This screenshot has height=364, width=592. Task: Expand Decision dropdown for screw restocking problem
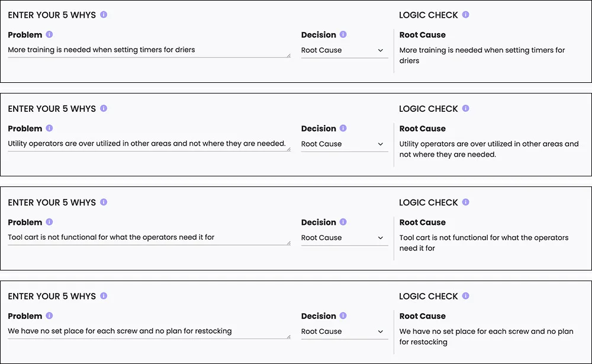[x=345, y=331]
